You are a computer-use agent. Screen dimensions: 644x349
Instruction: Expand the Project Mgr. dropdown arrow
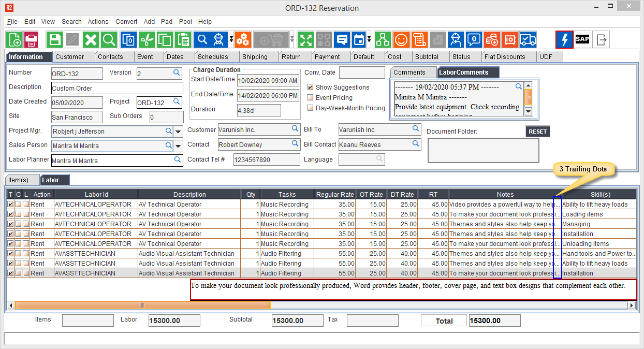(179, 132)
